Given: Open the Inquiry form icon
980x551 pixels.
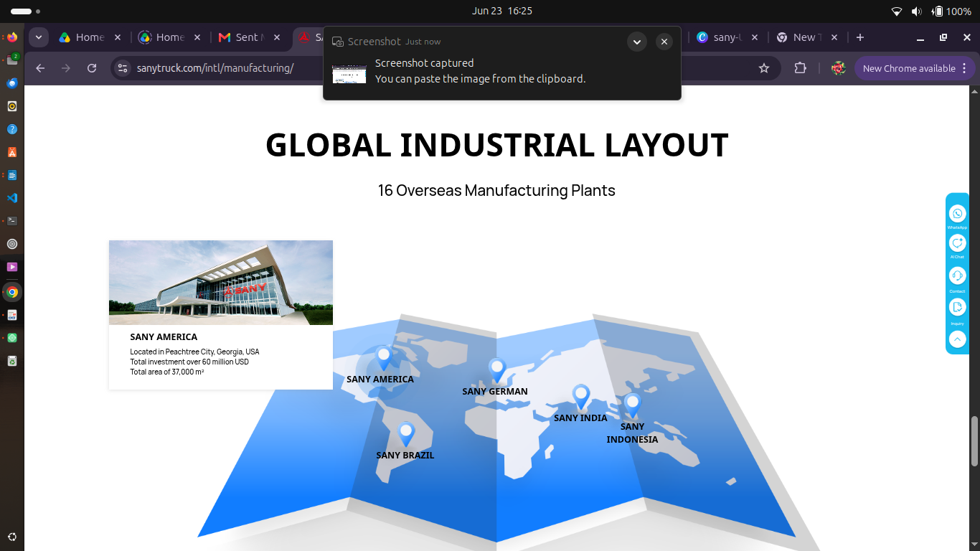Looking at the screenshot, I should pos(957,307).
